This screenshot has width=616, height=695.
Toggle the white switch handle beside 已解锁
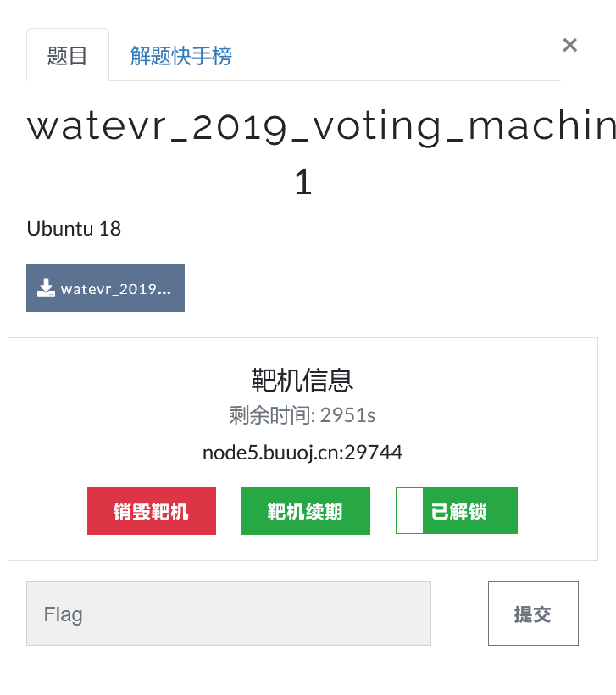tap(409, 511)
